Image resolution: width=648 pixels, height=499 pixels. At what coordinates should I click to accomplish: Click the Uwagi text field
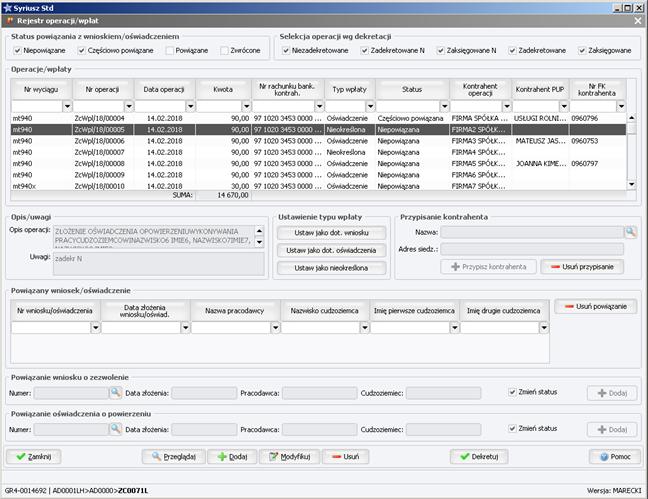(x=159, y=264)
